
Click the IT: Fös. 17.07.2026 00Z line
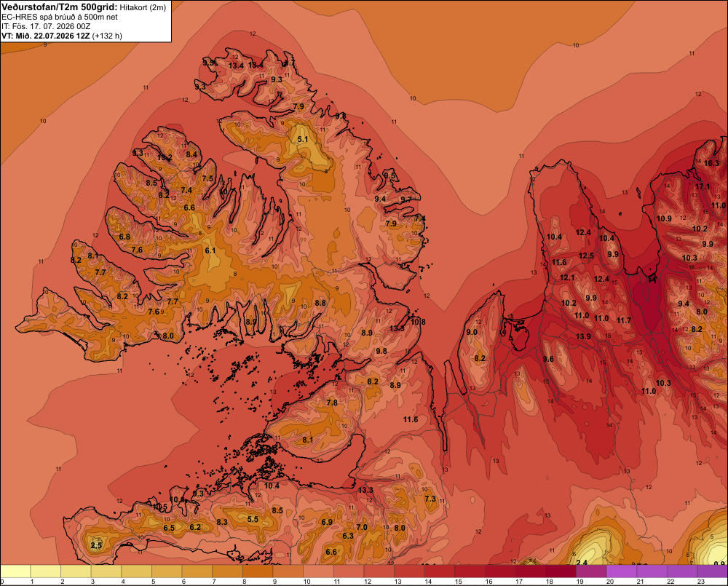[x=46, y=26]
